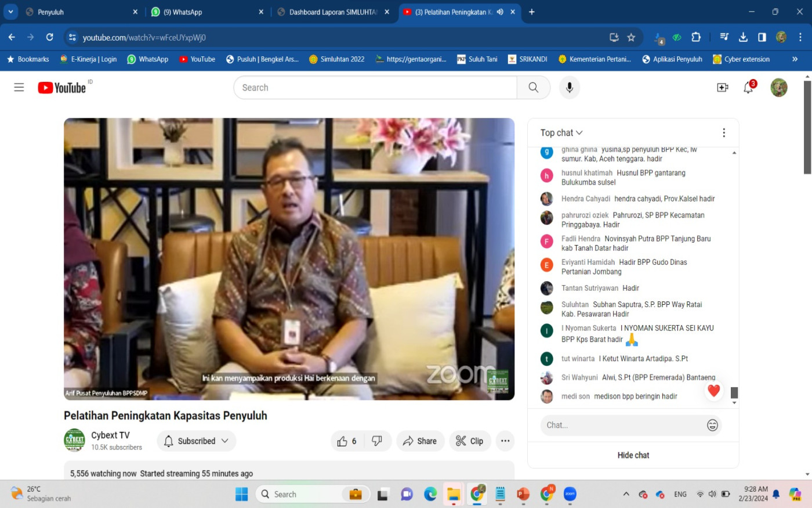This screenshot has height=508, width=812.
Task: Open the YouTube notifications bell
Action: tap(748, 88)
